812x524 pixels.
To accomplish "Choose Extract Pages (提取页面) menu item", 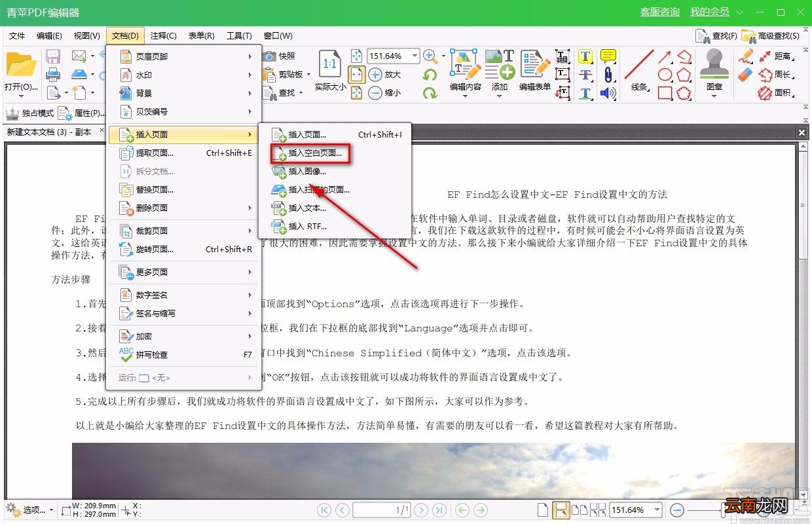I will coord(184,153).
